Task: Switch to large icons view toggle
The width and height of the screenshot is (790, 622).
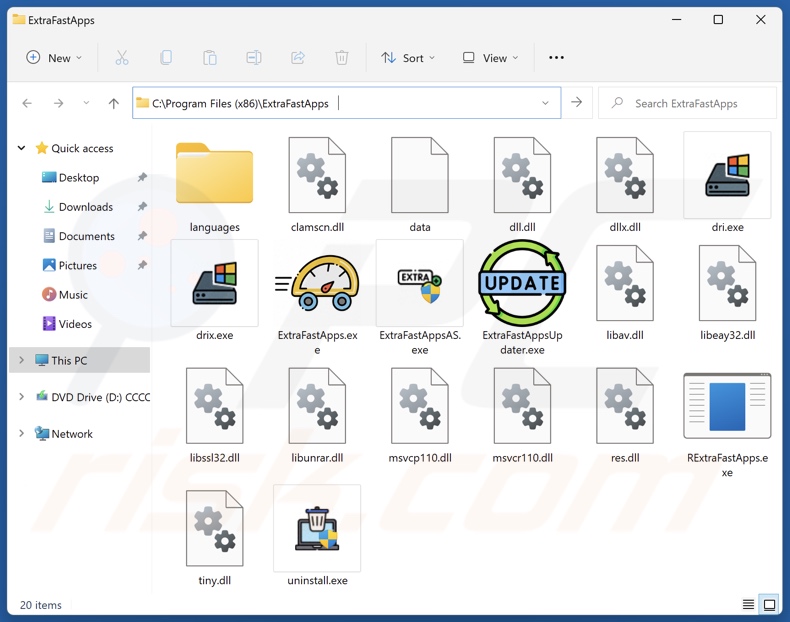Action: [769, 604]
